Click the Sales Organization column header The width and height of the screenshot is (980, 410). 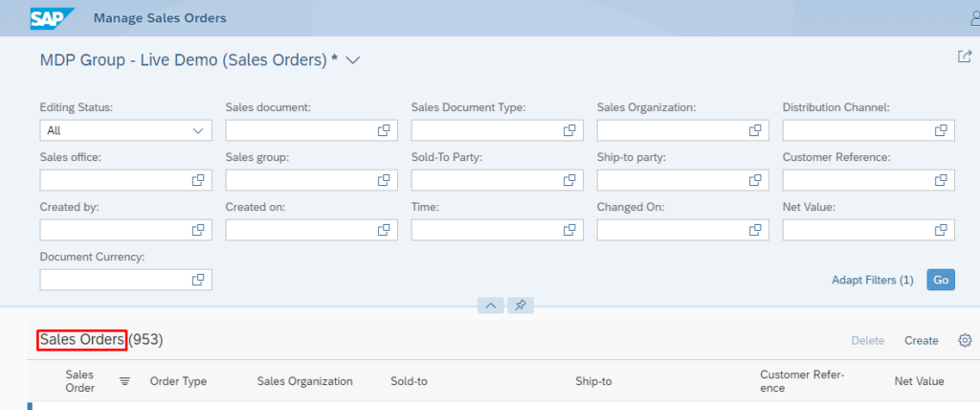click(304, 381)
